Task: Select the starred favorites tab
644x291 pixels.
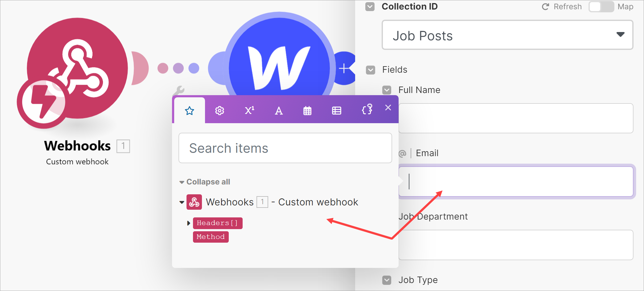Action: pyautogui.click(x=190, y=111)
